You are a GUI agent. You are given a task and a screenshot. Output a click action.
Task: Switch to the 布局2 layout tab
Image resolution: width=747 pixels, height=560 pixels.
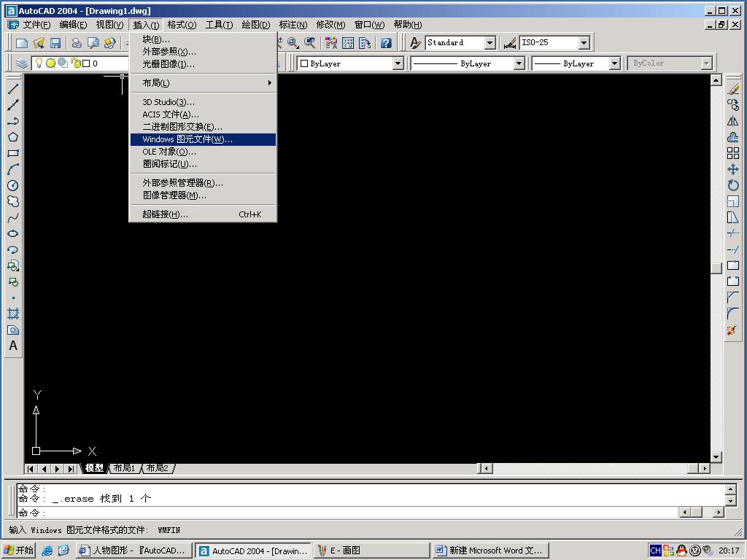coord(158,468)
